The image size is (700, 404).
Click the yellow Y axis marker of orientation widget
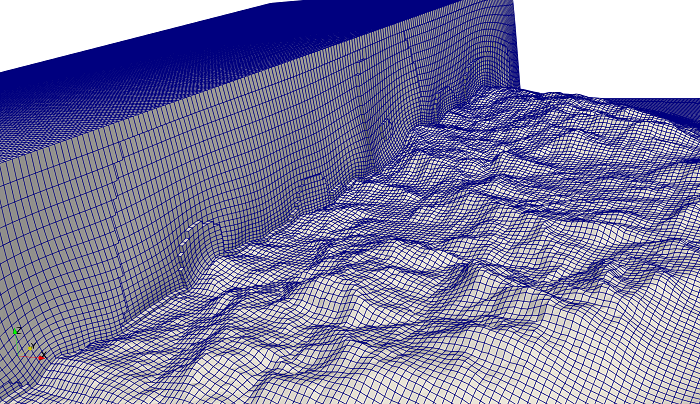click(30, 349)
